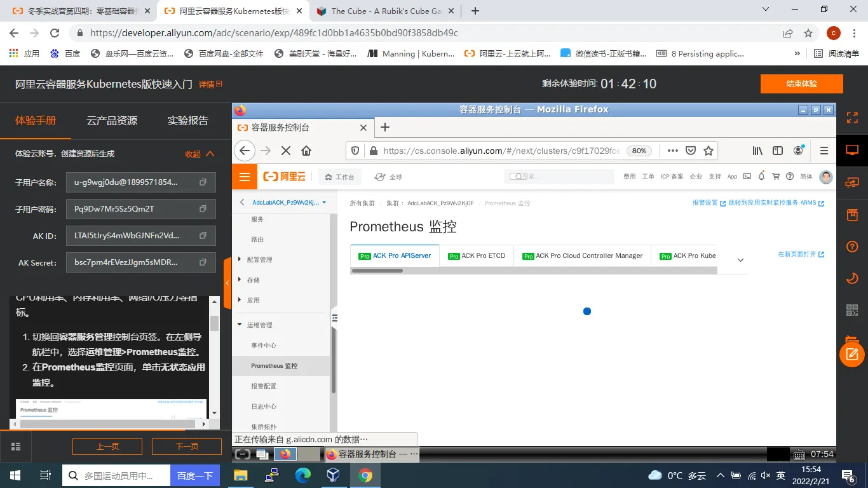Open 路由 in sidebar
868x488 pixels.
pos(257,240)
